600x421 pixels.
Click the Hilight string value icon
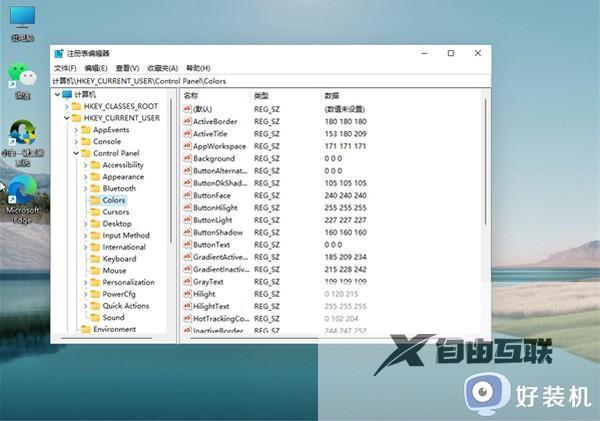pos(187,294)
